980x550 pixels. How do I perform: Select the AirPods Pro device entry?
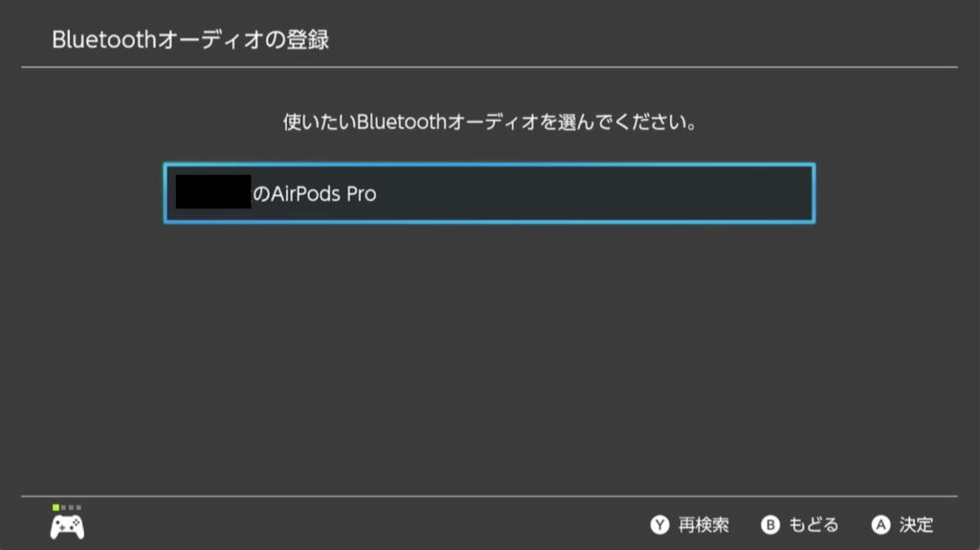(x=489, y=193)
